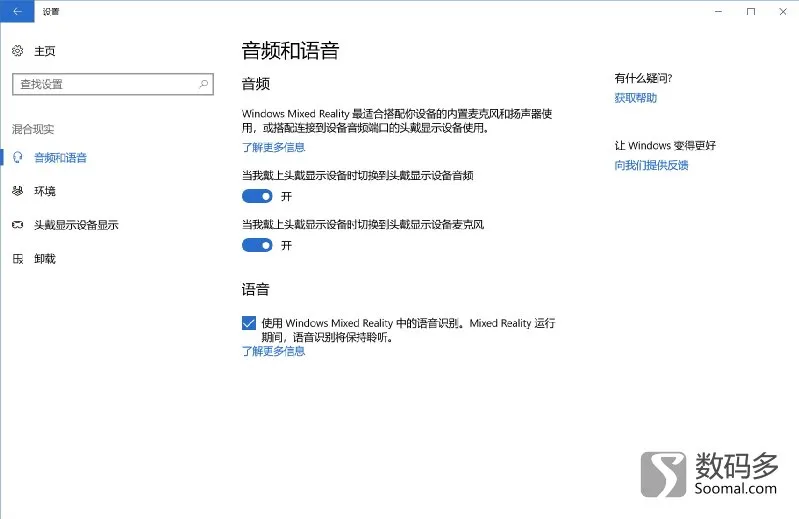Screen dimensions: 799x519
Task: Select 主页 label in sidebar
Action: (45, 51)
